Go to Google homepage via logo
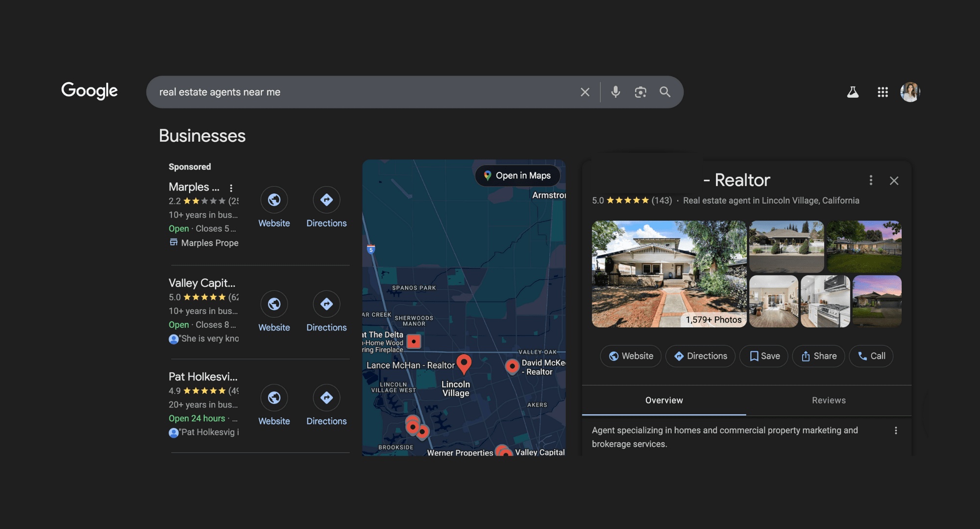The width and height of the screenshot is (980, 529). (89, 91)
